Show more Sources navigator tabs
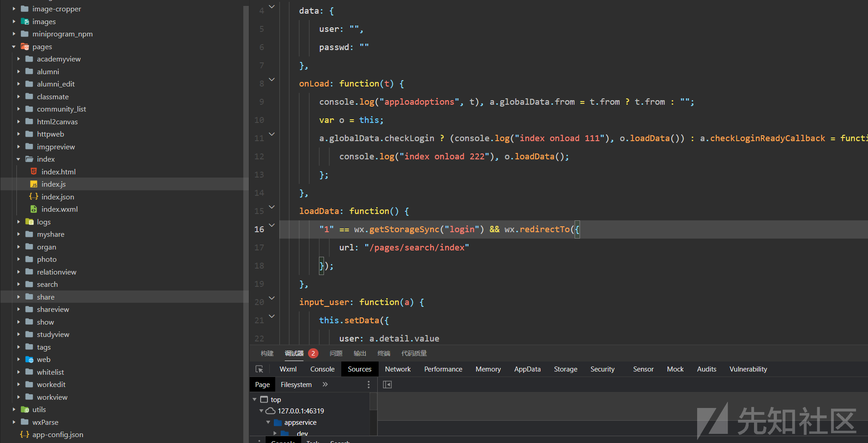868x443 pixels. (325, 385)
